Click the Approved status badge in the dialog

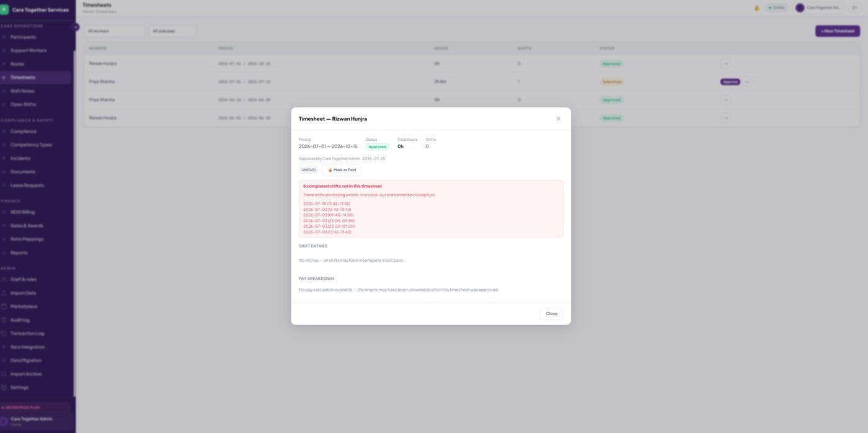(x=377, y=147)
